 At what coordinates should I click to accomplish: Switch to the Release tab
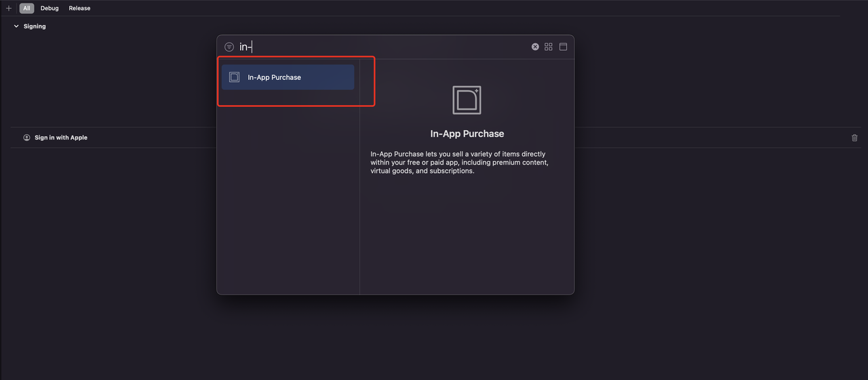tap(79, 8)
